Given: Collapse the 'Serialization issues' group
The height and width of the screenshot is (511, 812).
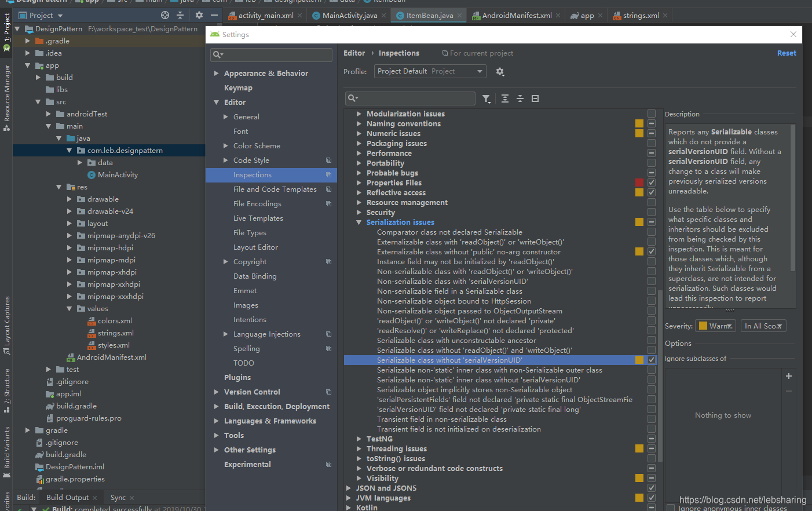Looking at the screenshot, I should point(359,222).
